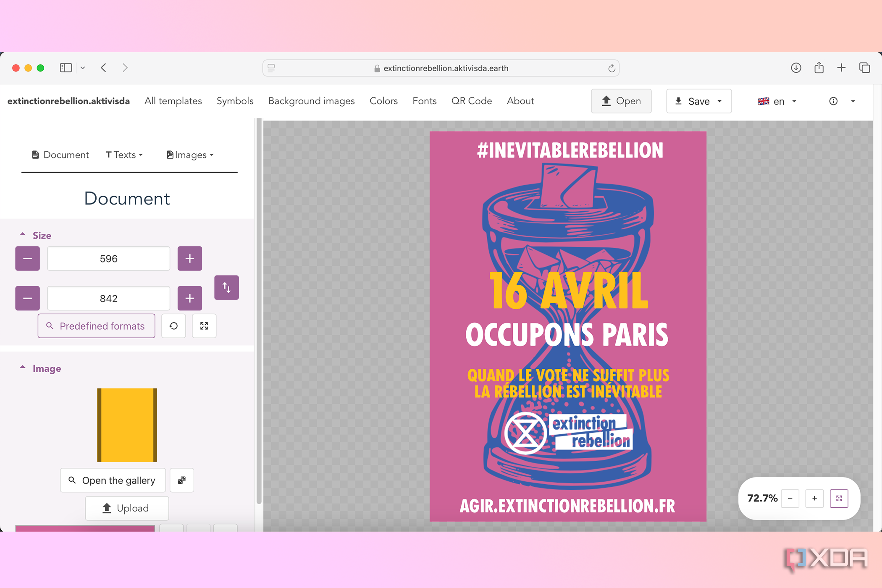Select the Document tab

pos(60,155)
